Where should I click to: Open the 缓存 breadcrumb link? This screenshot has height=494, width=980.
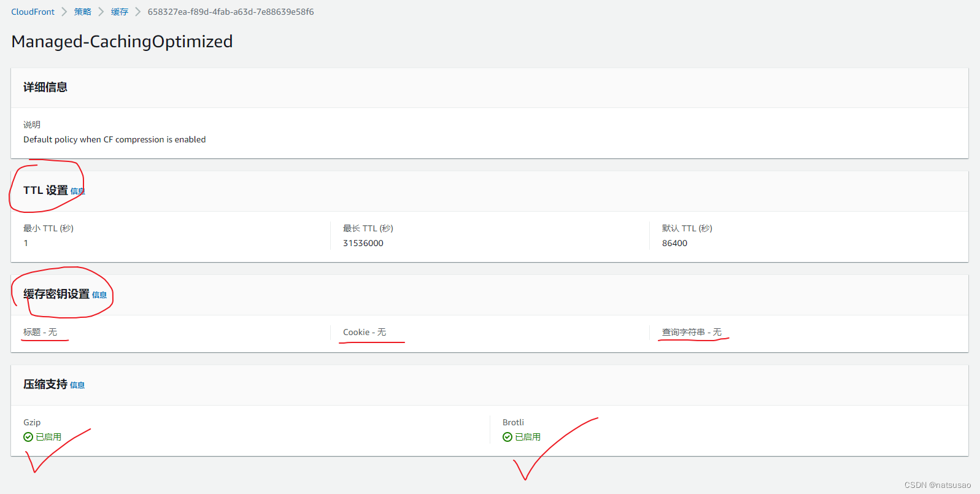[120, 12]
